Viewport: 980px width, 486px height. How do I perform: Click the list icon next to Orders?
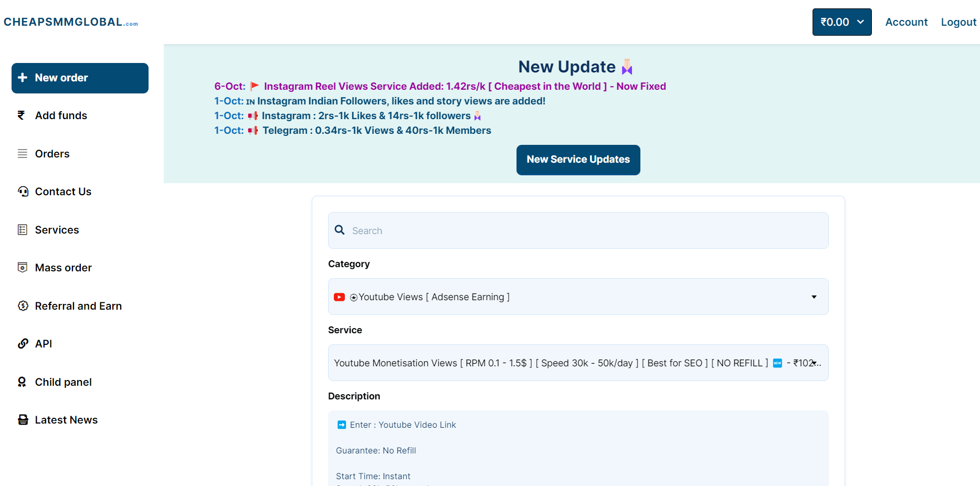23,154
